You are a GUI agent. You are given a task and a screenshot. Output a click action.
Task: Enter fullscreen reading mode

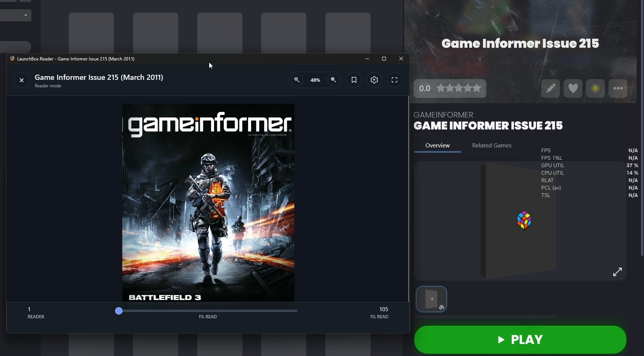(x=394, y=80)
